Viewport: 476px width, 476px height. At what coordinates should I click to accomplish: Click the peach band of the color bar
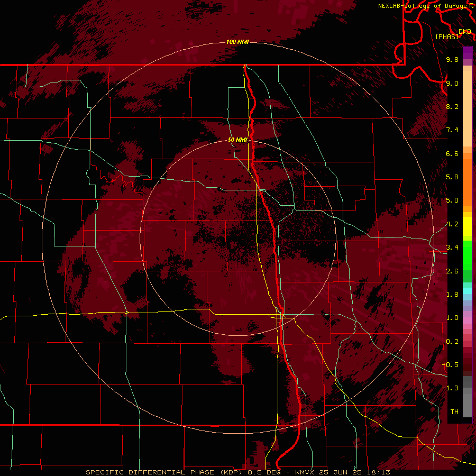(467, 109)
